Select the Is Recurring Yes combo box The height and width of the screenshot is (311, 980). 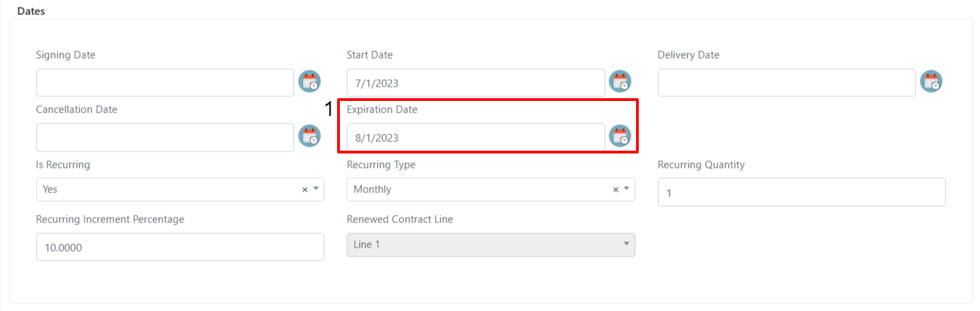coord(180,190)
